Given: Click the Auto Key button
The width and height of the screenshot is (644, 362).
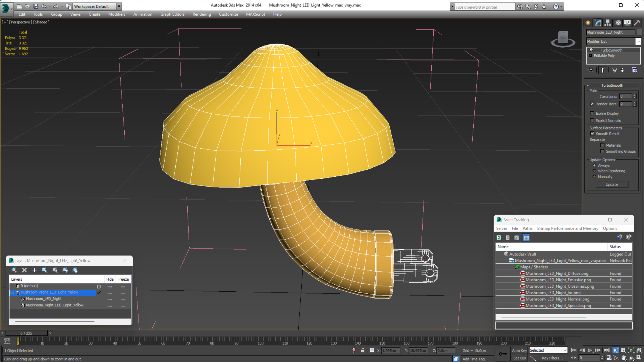Looking at the screenshot, I should [519, 350].
